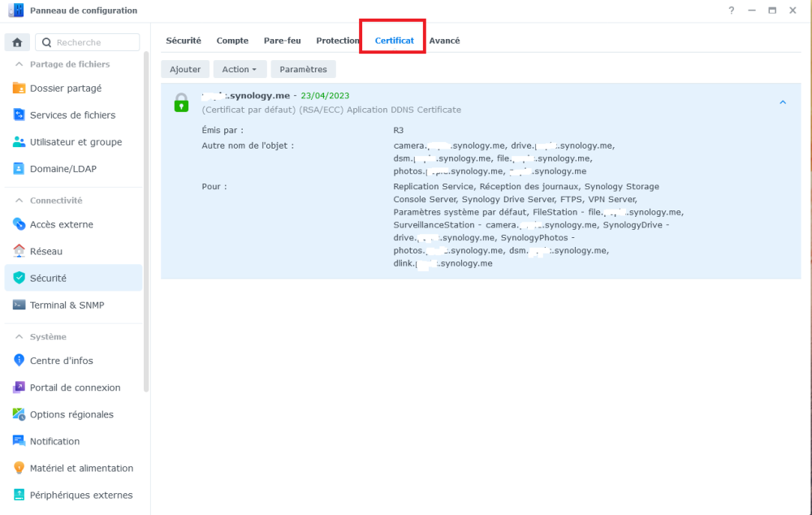Click the Services de fichiers icon

click(x=19, y=115)
